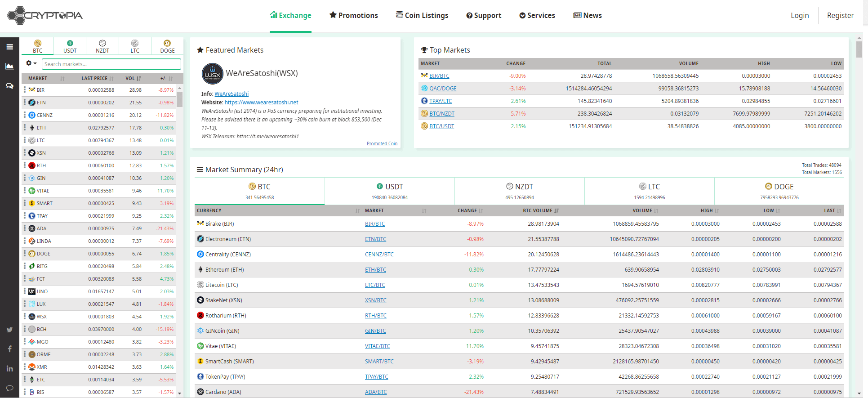The image size is (868, 398).
Task: Select the BTC base market tab in sidebar
Action: 38,46
